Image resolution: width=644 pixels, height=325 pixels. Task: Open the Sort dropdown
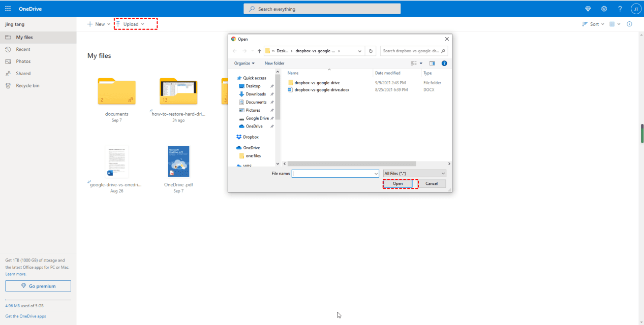pyautogui.click(x=593, y=24)
